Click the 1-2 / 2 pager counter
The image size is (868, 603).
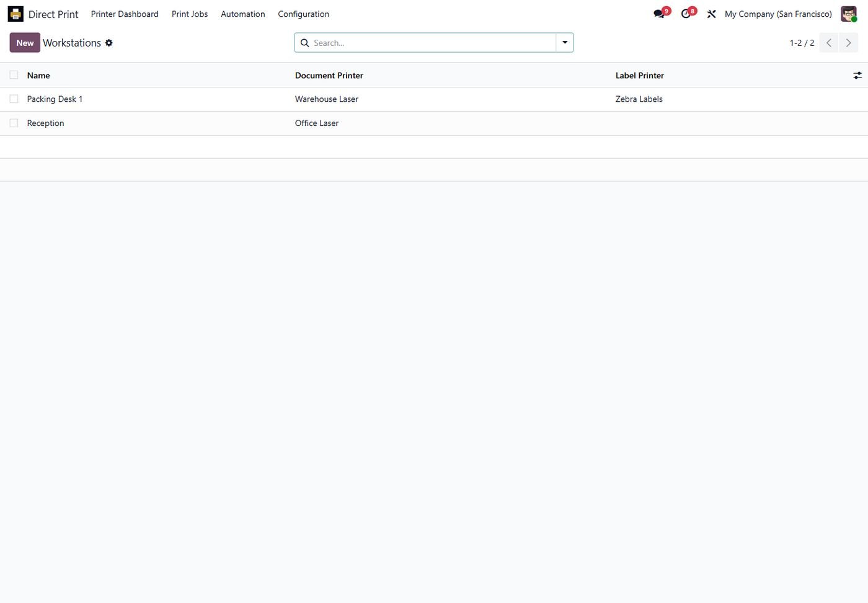pos(802,43)
